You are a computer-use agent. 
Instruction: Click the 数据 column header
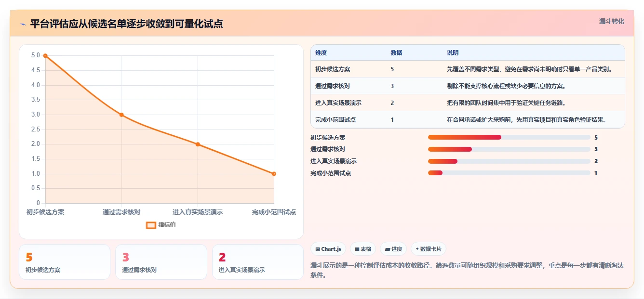(x=396, y=53)
